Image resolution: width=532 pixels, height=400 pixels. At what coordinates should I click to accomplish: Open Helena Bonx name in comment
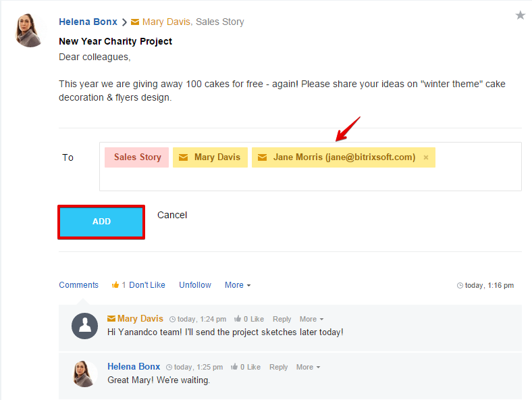tap(134, 366)
